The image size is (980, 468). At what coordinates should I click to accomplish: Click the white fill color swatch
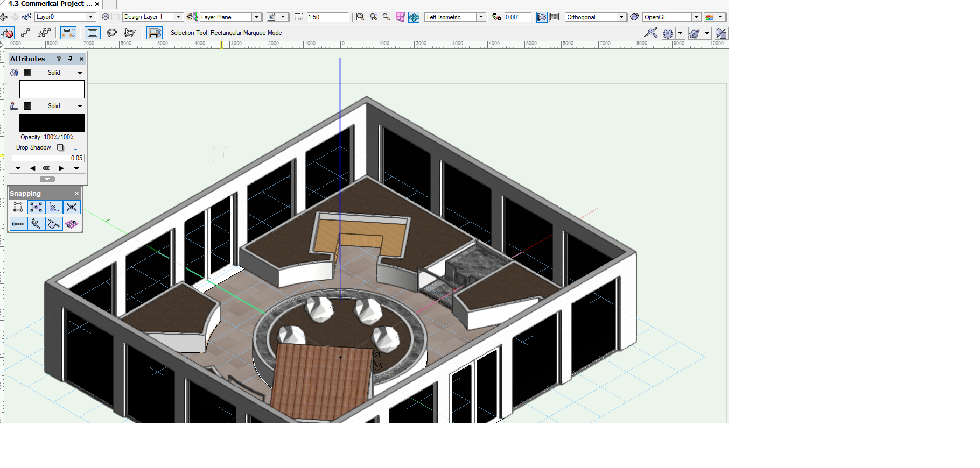[x=52, y=89]
